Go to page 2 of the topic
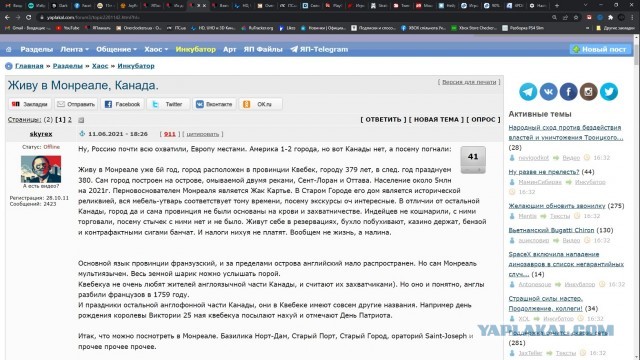The height and width of the screenshot is (360, 640). 70,120
